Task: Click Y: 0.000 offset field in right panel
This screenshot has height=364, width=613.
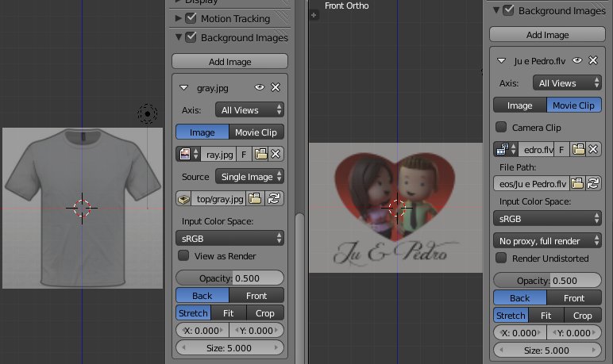Action: point(574,333)
